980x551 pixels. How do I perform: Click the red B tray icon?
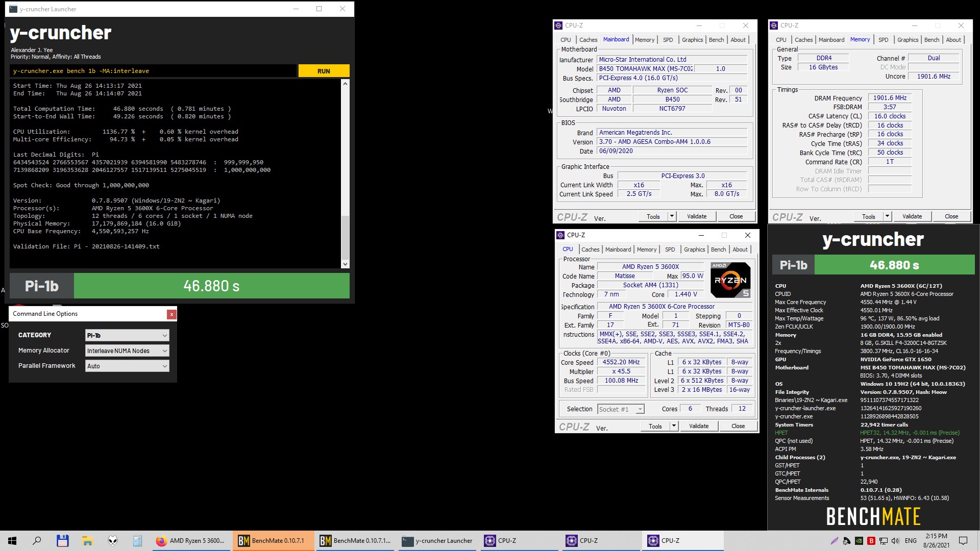coord(871,541)
